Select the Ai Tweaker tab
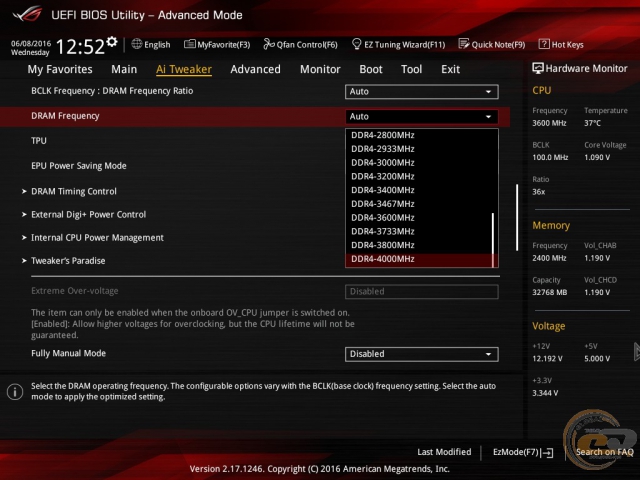 click(x=184, y=69)
